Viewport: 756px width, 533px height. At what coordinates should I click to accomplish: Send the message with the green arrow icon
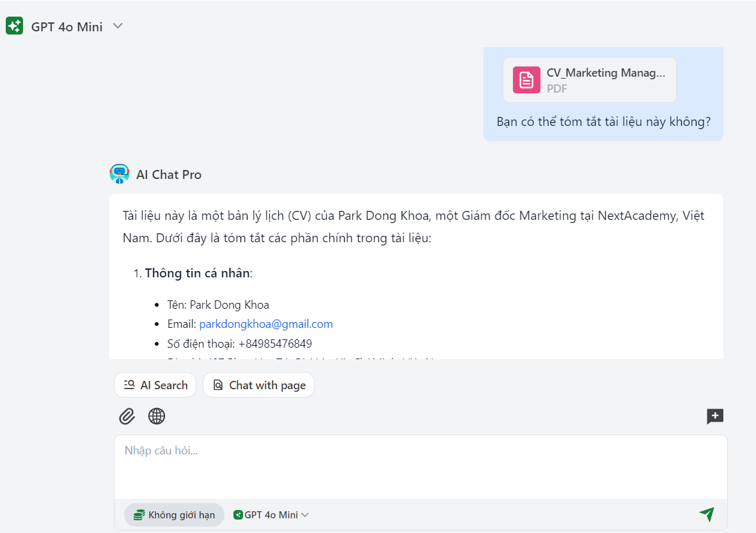click(x=706, y=514)
